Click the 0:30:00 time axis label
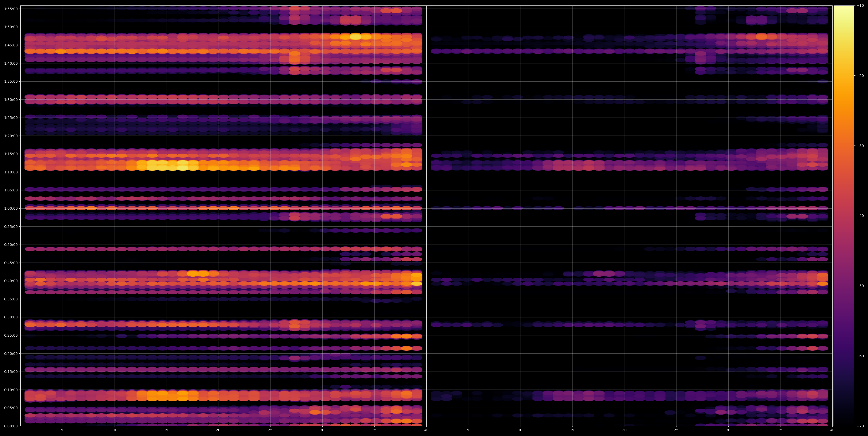 click(x=11, y=317)
